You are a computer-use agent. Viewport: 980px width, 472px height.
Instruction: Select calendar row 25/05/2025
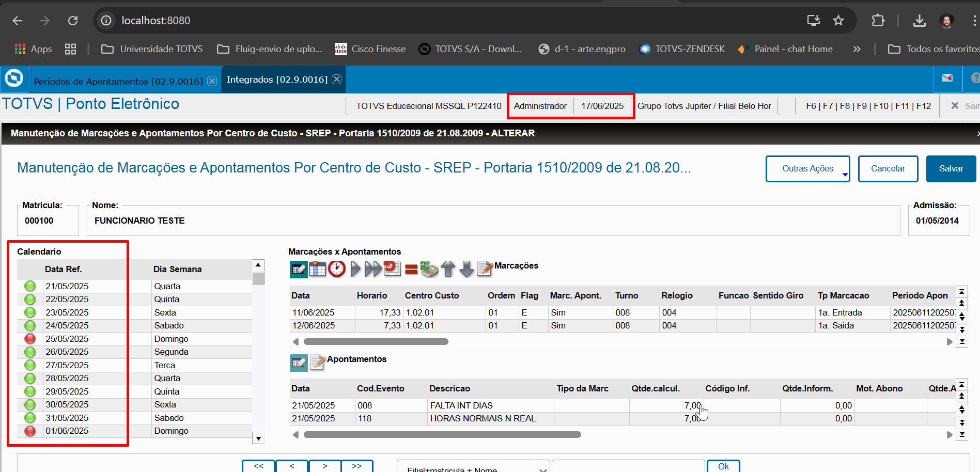(x=134, y=339)
